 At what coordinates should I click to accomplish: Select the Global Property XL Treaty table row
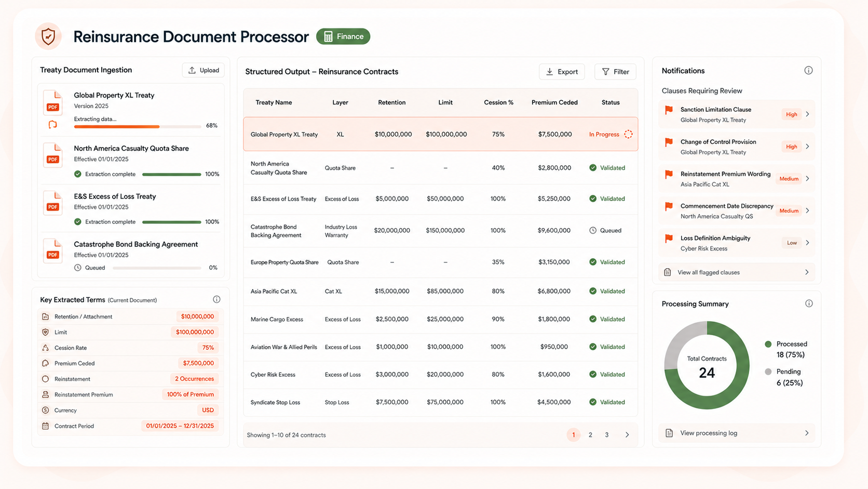[x=440, y=134]
